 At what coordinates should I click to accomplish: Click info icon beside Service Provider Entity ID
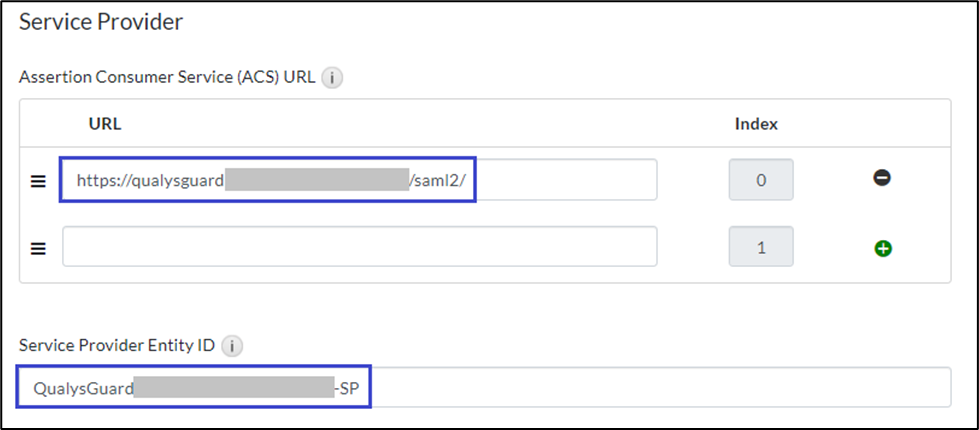click(231, 346)
